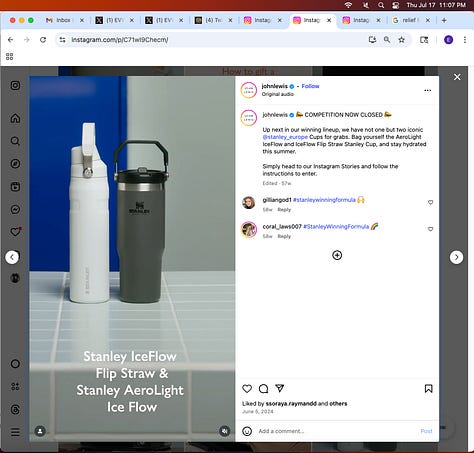
Task: Like the post with heart icon
Action: (247, 389)
